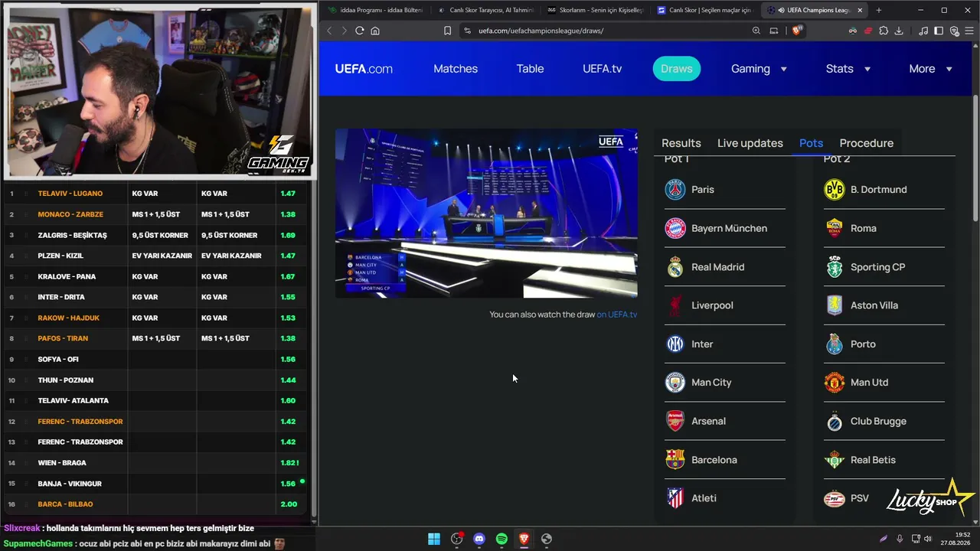The height and width of the screenshot is (551, 980).
Task: Click the Arsenal club crest
Action: (x=675, y=421)
